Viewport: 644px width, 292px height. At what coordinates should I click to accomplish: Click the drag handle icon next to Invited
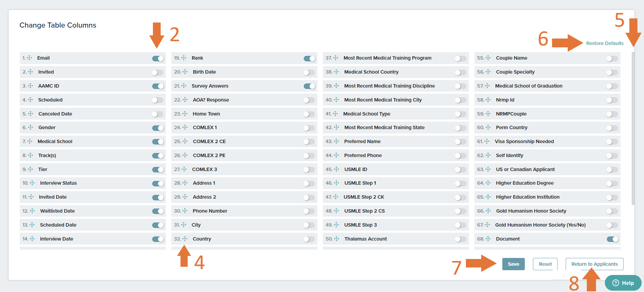click(x=30, y=72)
